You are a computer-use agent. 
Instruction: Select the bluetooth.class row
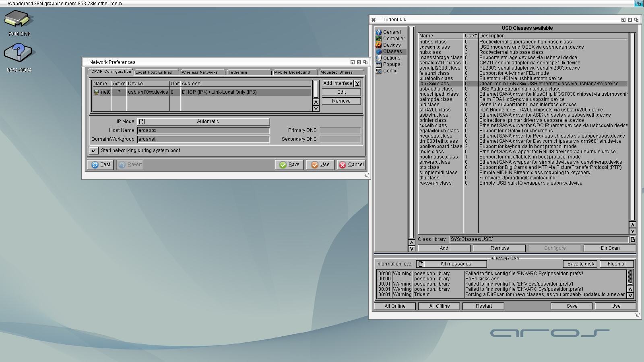(x=523, y=78)
